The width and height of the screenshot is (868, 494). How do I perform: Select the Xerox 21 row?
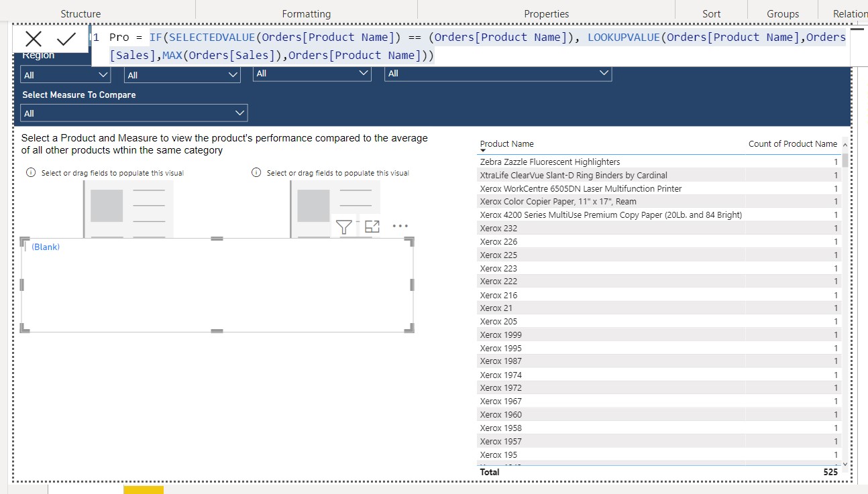click(x=659, y=308)
